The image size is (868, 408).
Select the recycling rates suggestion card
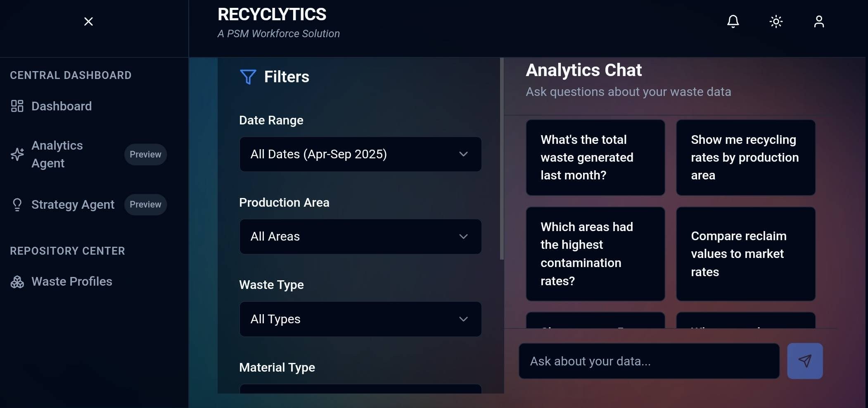745,157
